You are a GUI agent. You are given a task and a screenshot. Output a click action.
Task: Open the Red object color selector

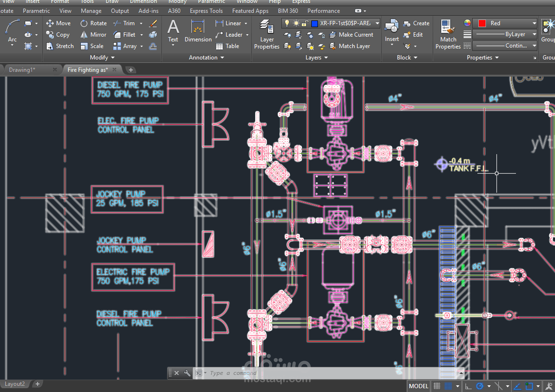tap(505, 23)
